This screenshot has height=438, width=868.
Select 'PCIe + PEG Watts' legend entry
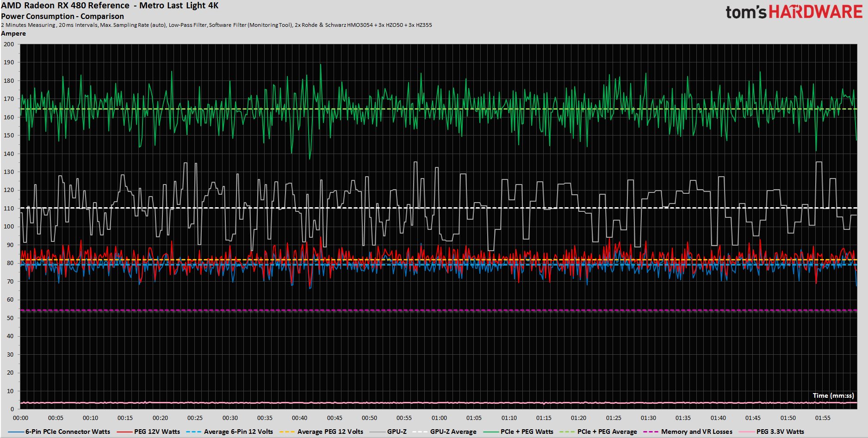(x=527, y=432)
